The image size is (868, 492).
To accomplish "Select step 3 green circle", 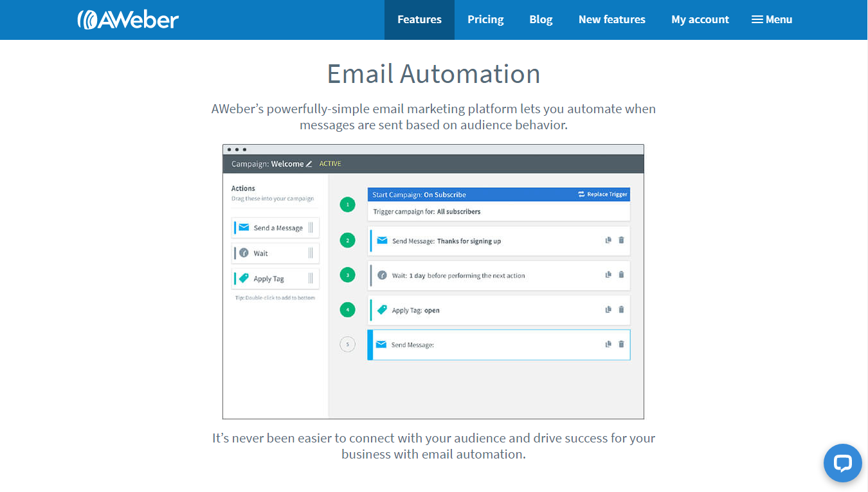I will [x=347, y=275].
